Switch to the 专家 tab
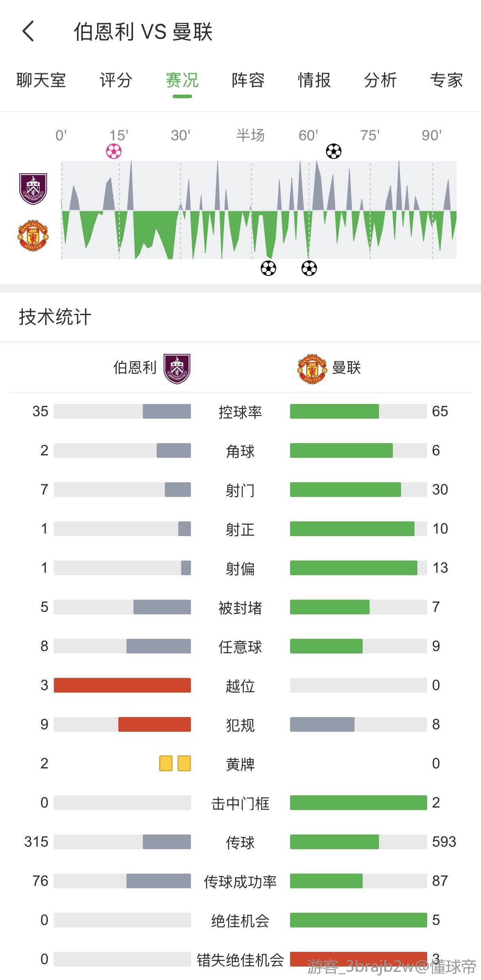This screenshot has height=980, width=481. (x=446, y=80)
